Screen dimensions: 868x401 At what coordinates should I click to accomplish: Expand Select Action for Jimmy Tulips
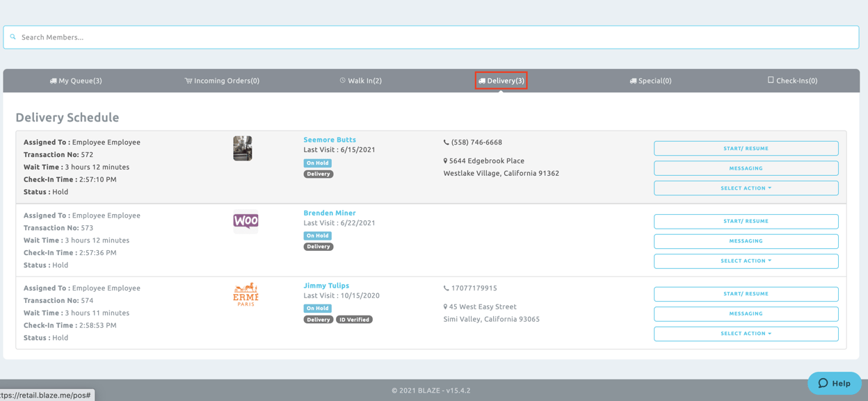[746, 334]
